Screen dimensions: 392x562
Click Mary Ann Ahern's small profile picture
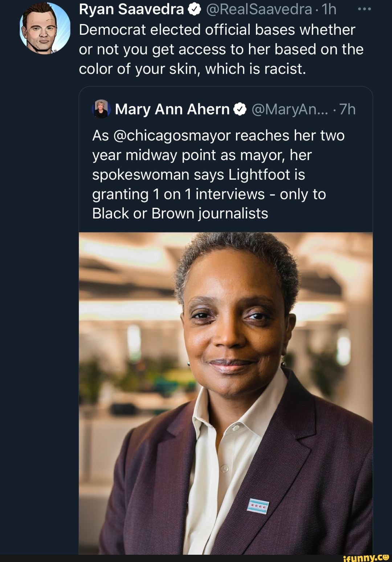[102, 109]
